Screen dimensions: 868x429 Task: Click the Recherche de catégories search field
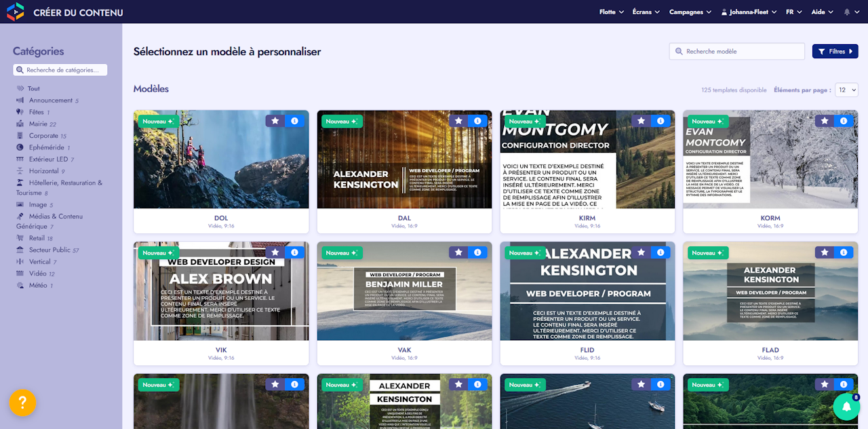point(60,70)
